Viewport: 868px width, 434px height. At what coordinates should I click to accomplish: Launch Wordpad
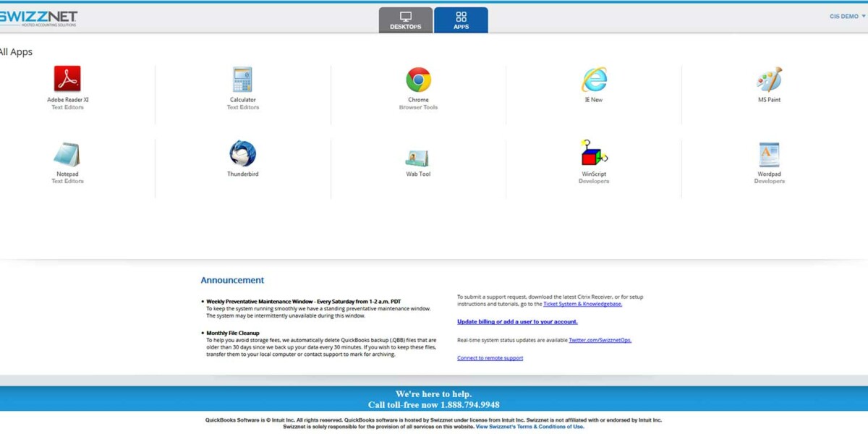(x=768, y=154)
